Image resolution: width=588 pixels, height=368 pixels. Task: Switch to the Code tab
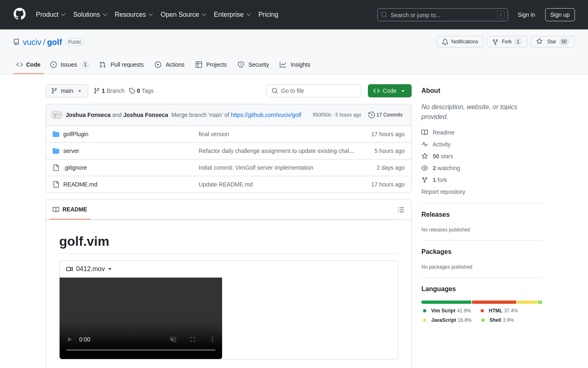[29, 65]
